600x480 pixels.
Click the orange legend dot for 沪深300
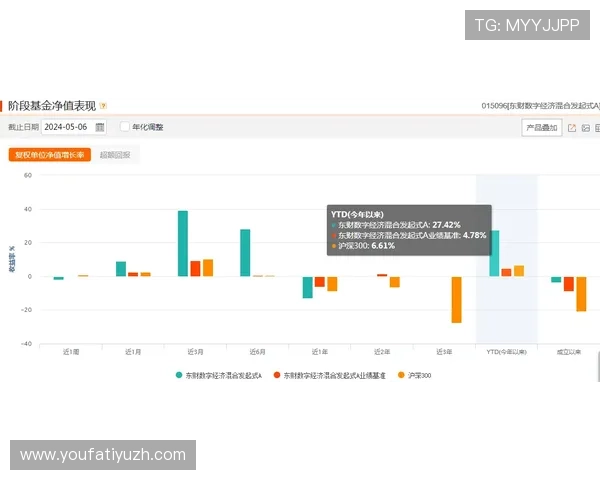pos(401,375)
